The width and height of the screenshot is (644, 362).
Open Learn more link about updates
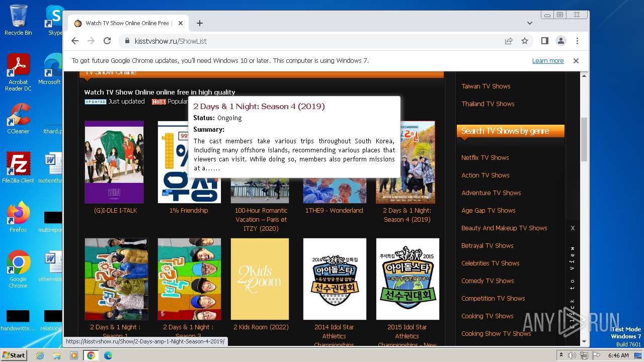tap(548, 61)
